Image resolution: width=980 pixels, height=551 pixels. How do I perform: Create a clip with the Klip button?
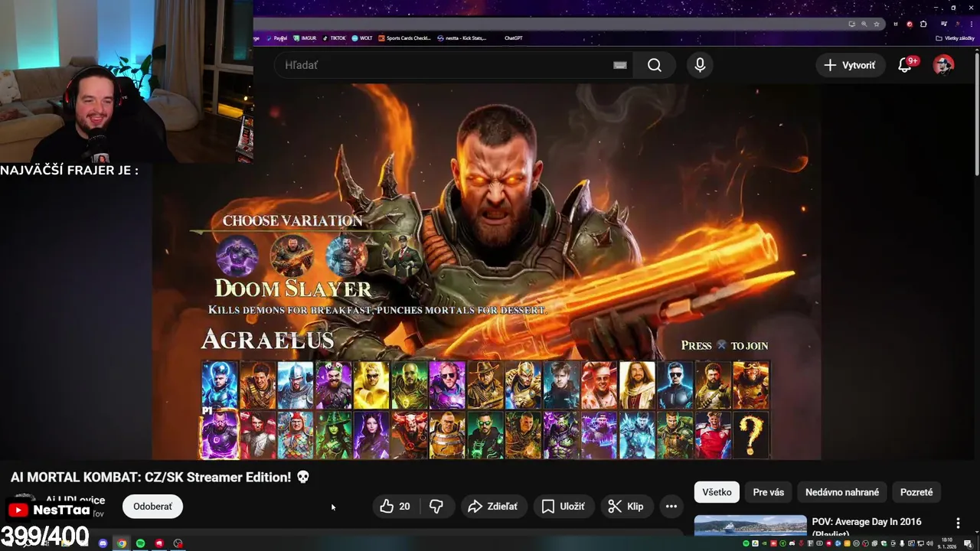[626, 506]
